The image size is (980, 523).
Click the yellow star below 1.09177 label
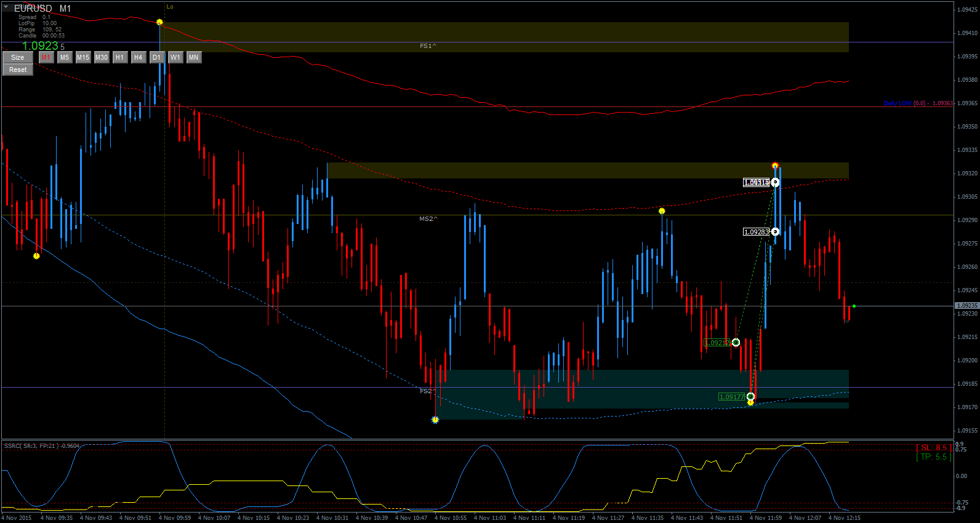point(750,402)
